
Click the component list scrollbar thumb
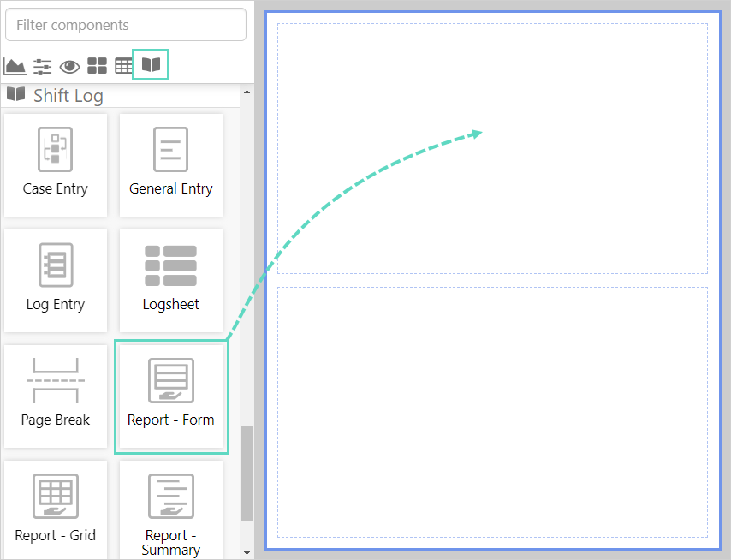pos(247,474)
